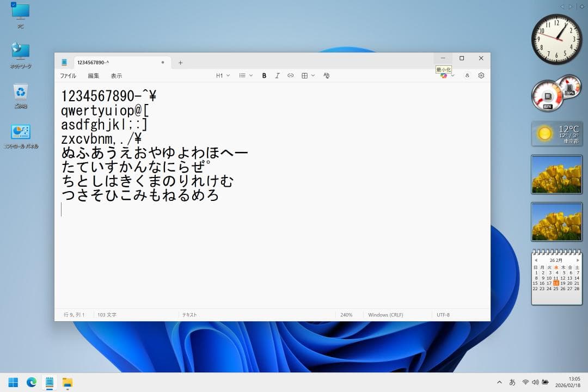
Task: Toggle italic formatting
Action: pos(277,75)
